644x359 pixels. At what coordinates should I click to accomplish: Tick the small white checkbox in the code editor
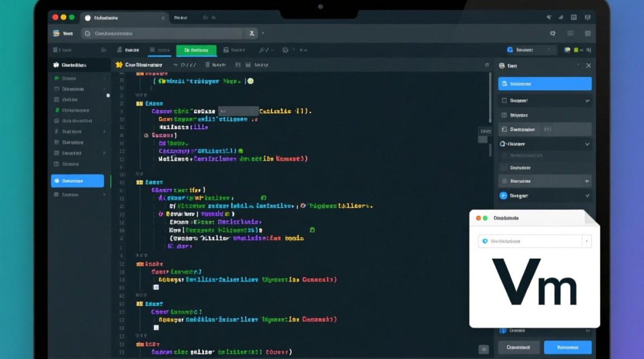click(x=155, y=287)
